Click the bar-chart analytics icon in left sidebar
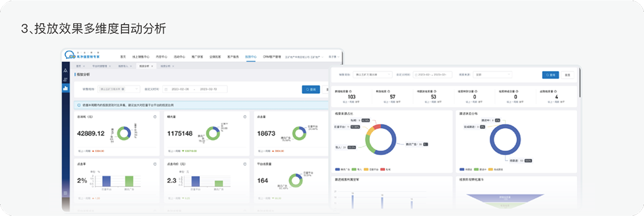 (66, 88)
